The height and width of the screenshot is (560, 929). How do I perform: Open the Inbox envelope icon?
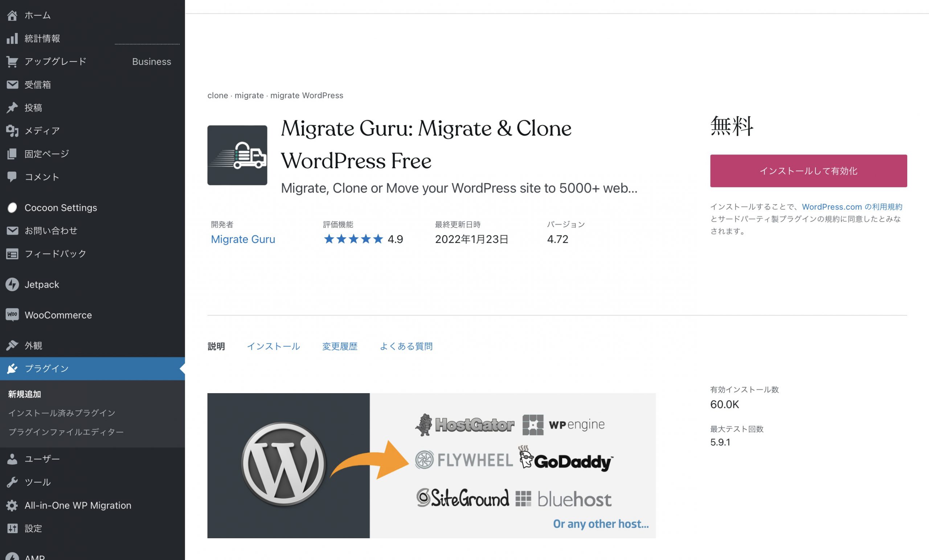[x=12, y=85]
